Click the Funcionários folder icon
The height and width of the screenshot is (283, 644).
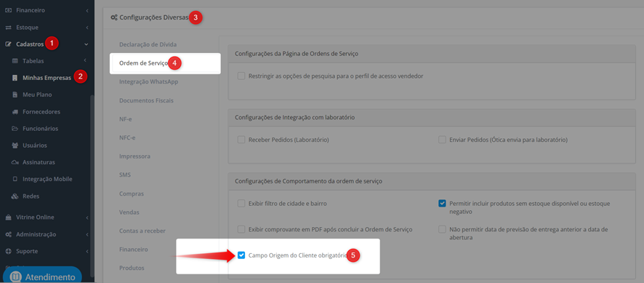15,129
